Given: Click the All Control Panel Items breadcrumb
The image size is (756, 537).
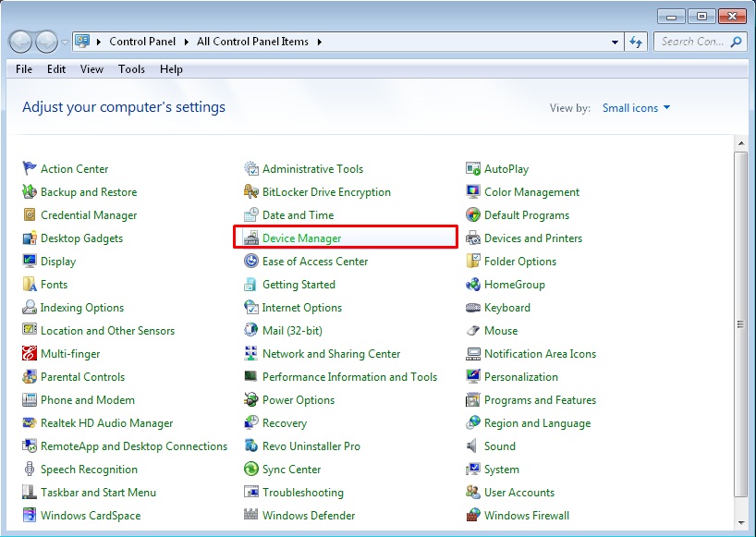Looking at the screenshot, I should 252,42.
